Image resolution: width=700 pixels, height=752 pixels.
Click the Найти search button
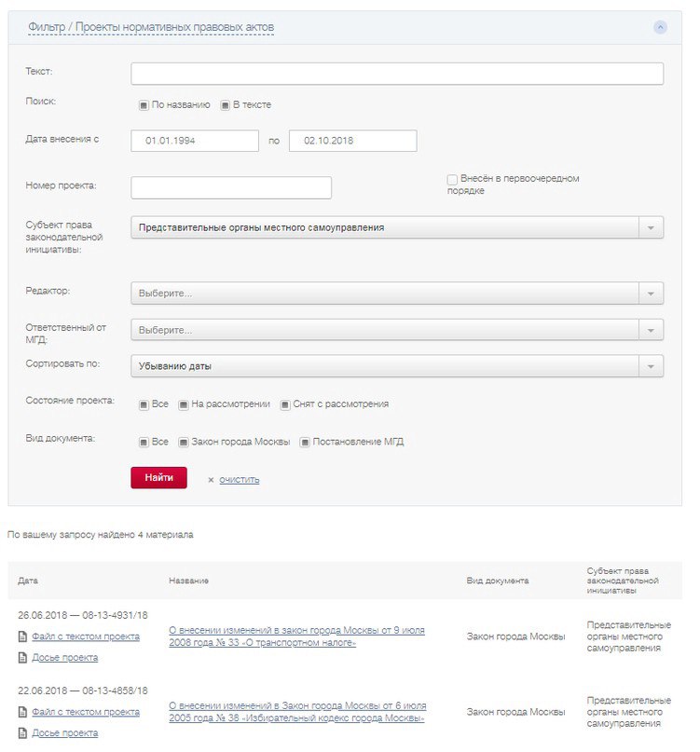[158, 478]
